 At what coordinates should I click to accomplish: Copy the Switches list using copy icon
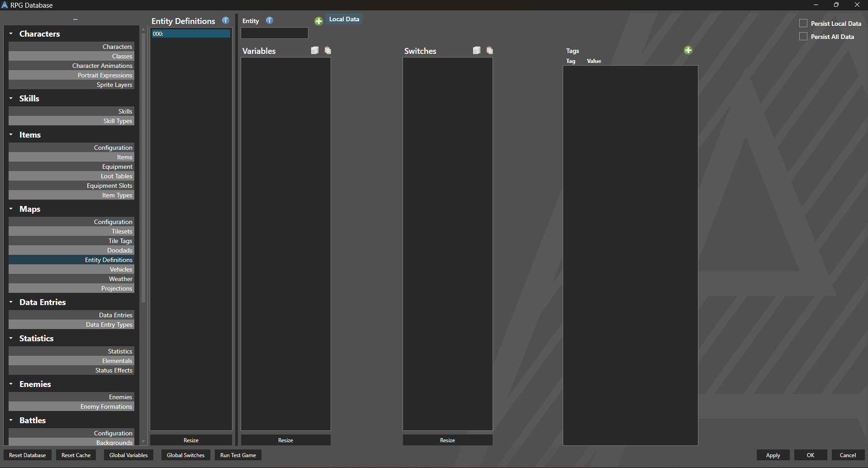pos(477,51)
